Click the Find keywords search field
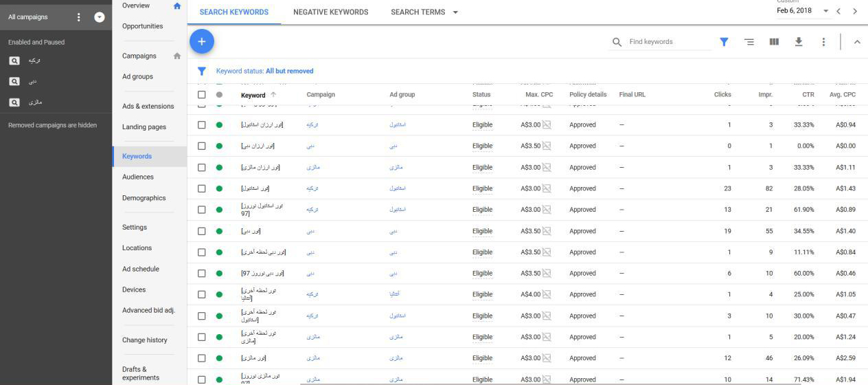Image resolution: width=868 pixels, height=385 pixels. [x=670, y=42]
